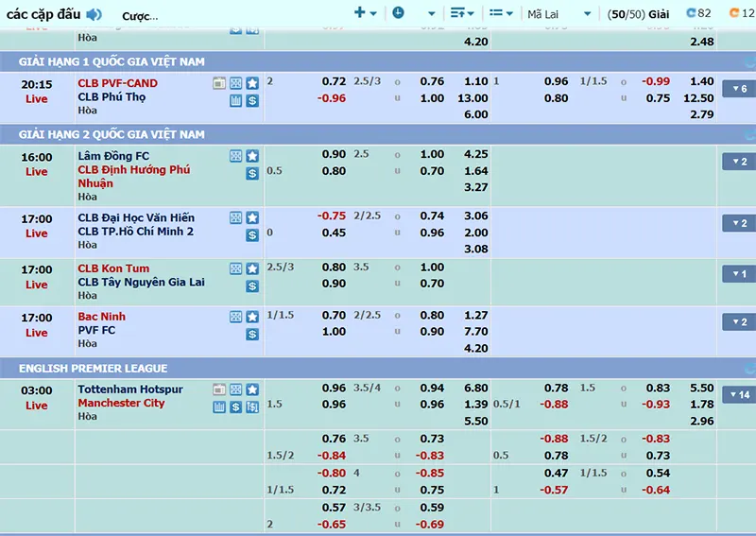Open the statistics chart icon for CLB Phú Thọ match
Viewport: 756px width, 536px height.
235,100
